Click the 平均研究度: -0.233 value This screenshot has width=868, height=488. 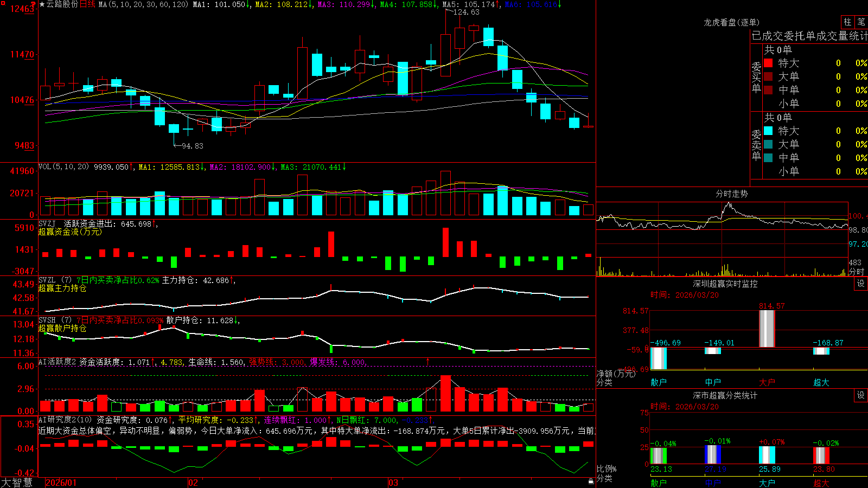pyautogui.click(x=217, y=420)
